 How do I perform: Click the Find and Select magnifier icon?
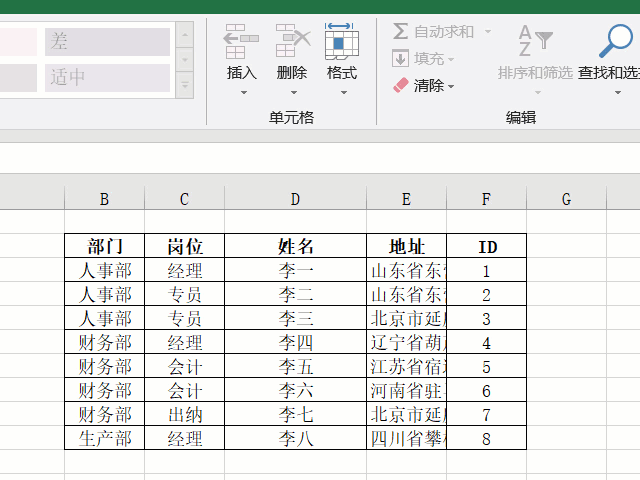coord(615,41)
